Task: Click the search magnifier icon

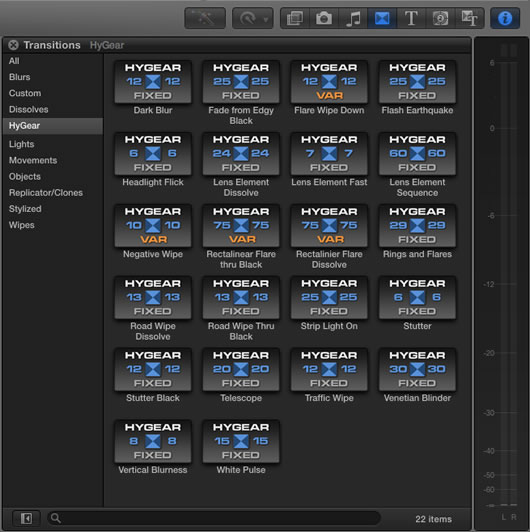Action: click(56, 518)
